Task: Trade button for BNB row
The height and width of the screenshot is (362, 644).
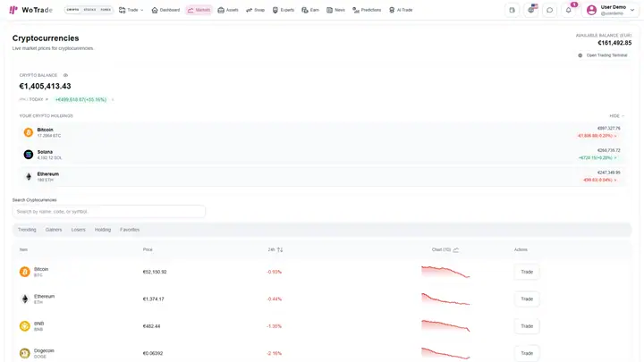Action: coord(527,326)
